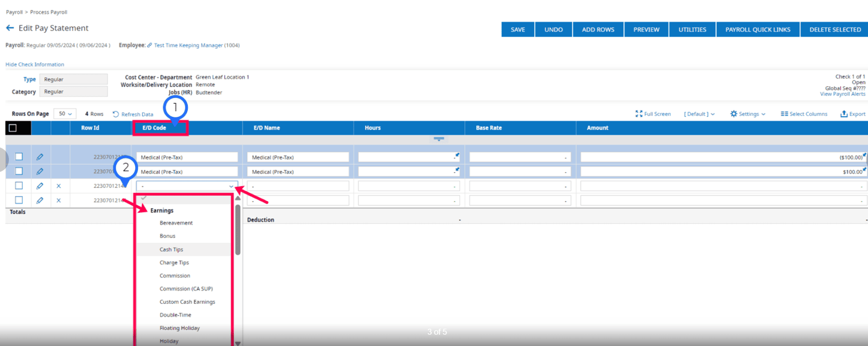Choose Bereavement in the dropdown list
The width and height of the screenshot is (868, 346).
pyautogui.click(x=176, y=223)
